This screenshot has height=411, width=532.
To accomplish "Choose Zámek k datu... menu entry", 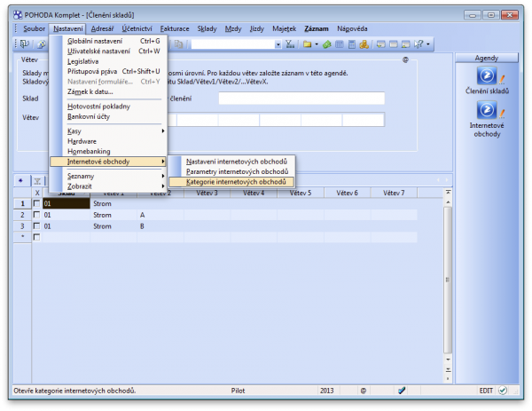I will click(108, 92).
